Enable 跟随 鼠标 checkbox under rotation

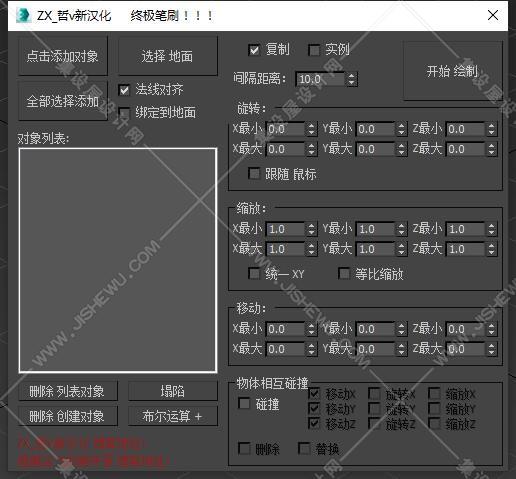pos(254,174)
